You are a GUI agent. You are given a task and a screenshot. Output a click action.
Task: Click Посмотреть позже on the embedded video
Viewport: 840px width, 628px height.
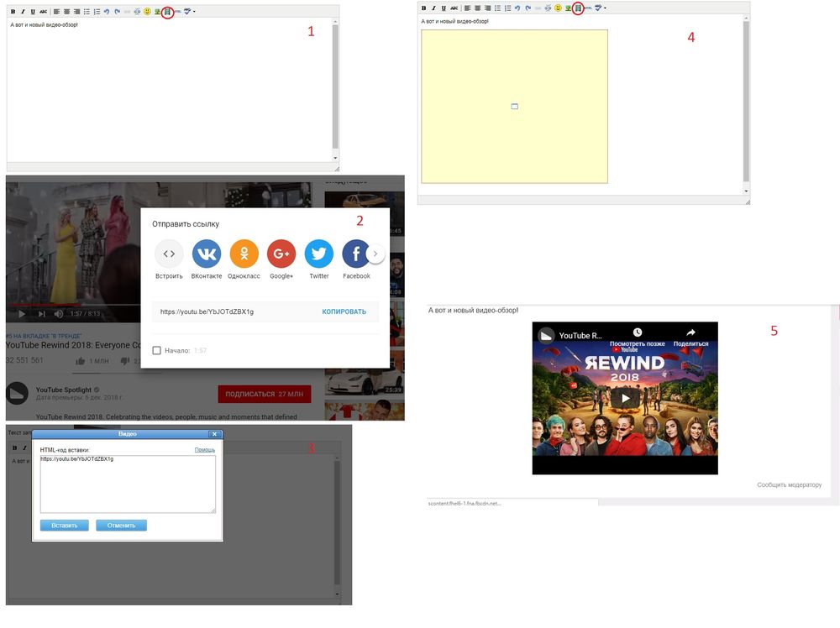tap(637, 338)
